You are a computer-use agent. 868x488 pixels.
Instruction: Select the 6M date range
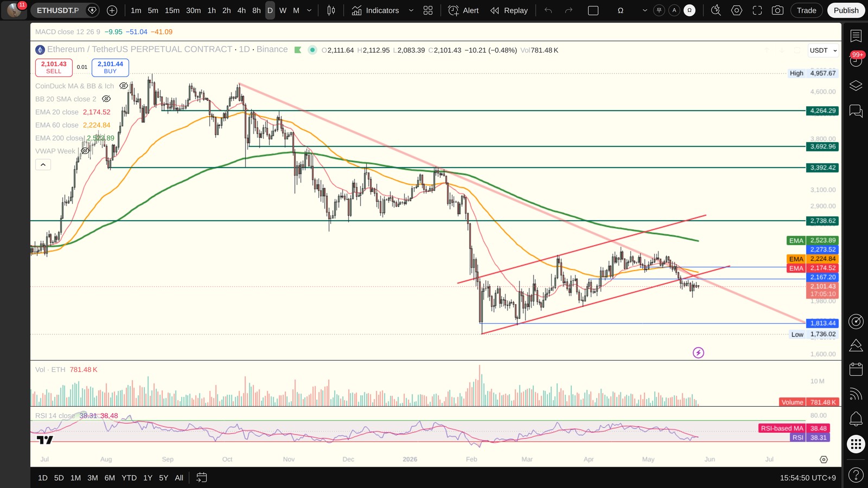coord(110,478)
